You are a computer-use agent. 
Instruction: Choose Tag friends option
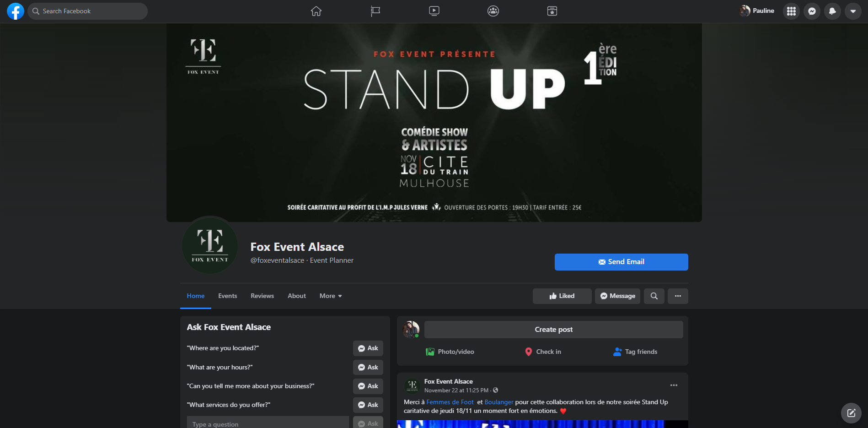pyautogui.click(x=635, y=352)
